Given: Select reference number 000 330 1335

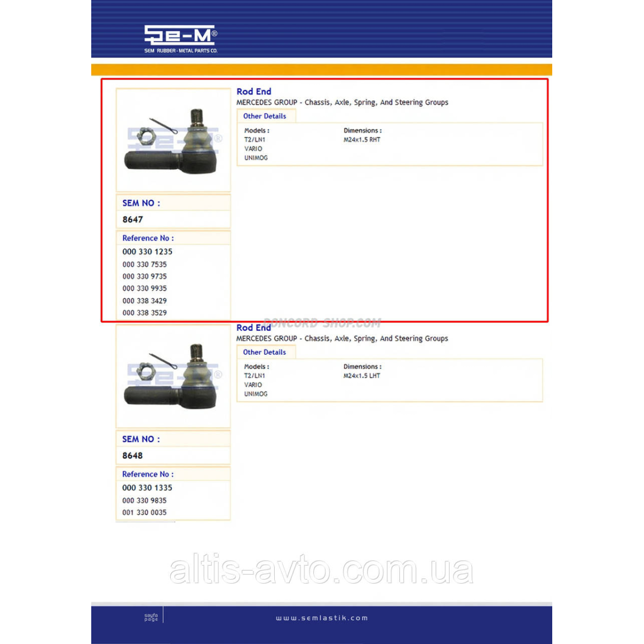Looking at the screenshot, I should pyautogui.click(x=147, y=488).
